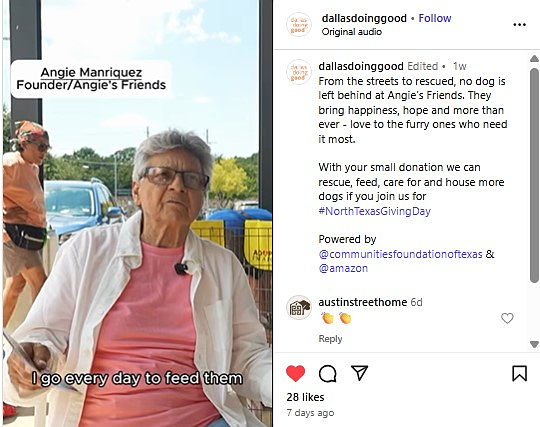
Task: Click the scroll down arrow in comments
Action: click(534, 344)
